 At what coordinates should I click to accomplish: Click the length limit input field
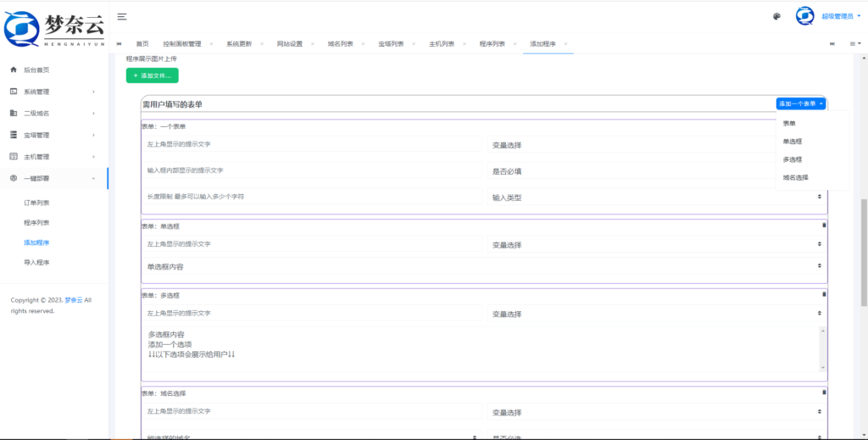pos(312,196)
